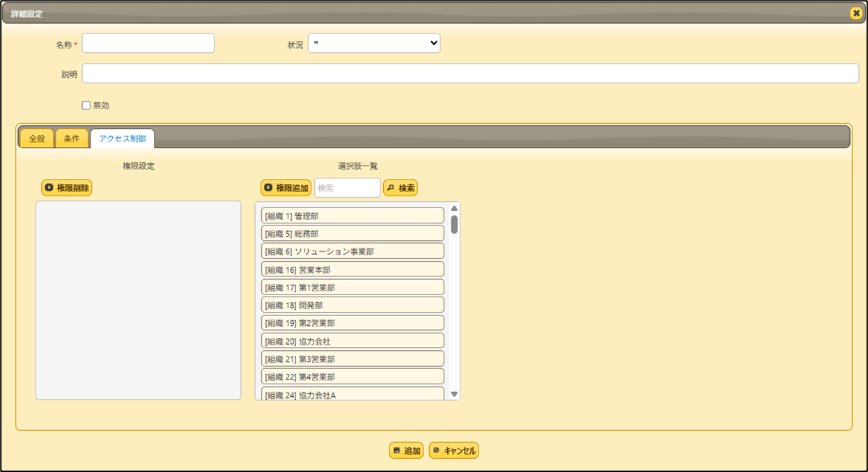The width and height of the screenshot is (868, 472).
Task: Click the 名称 text field
Action: (x=148, y=43)
